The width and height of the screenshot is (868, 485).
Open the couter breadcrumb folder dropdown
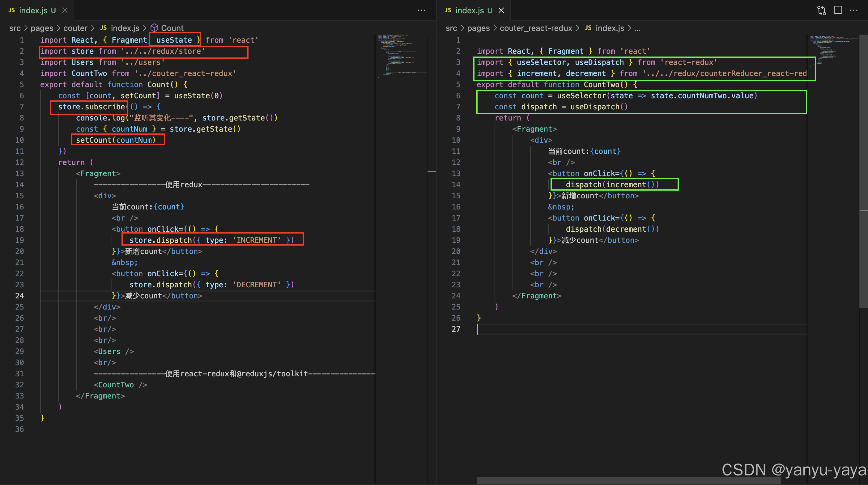(75, 28)
